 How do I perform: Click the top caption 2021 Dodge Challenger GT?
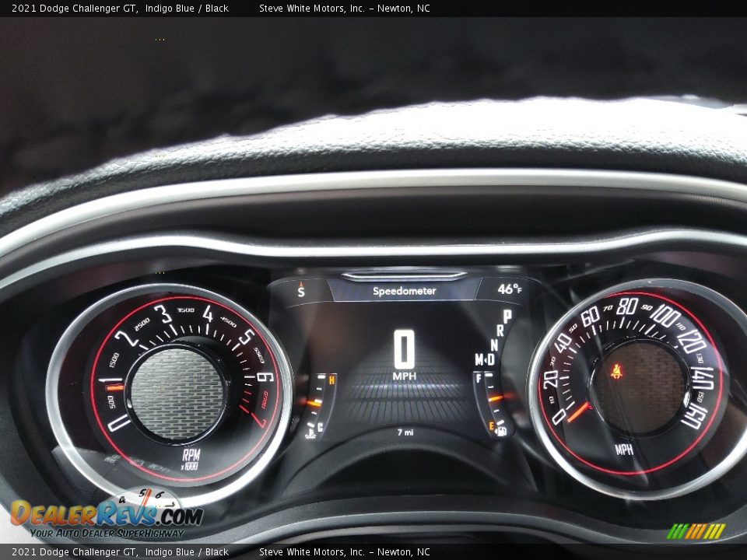(x=75, y=8)
